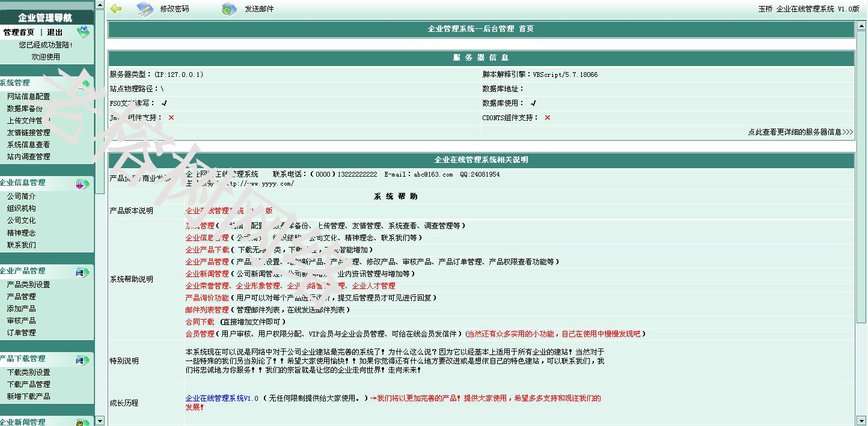This screenshot has width=868, height=426.
Task: Collapse the 企业信息管理 sidebar section
Action: click(x=23, y=183)
